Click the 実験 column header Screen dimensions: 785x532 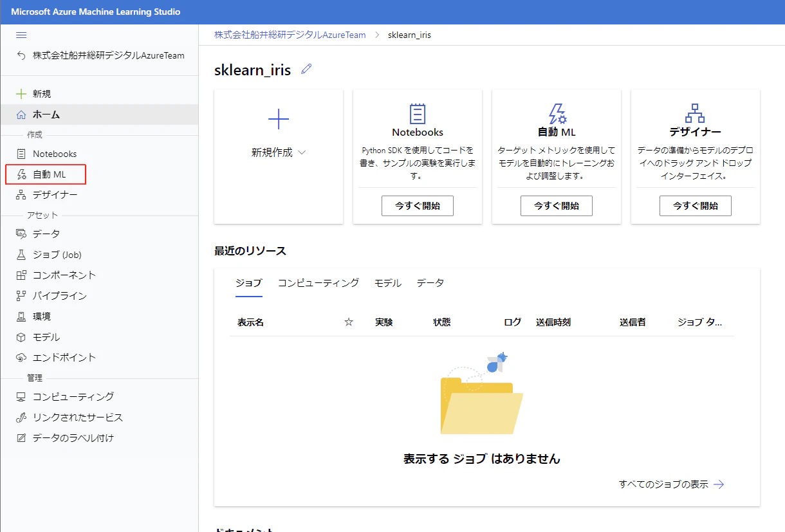click(384, 322)
